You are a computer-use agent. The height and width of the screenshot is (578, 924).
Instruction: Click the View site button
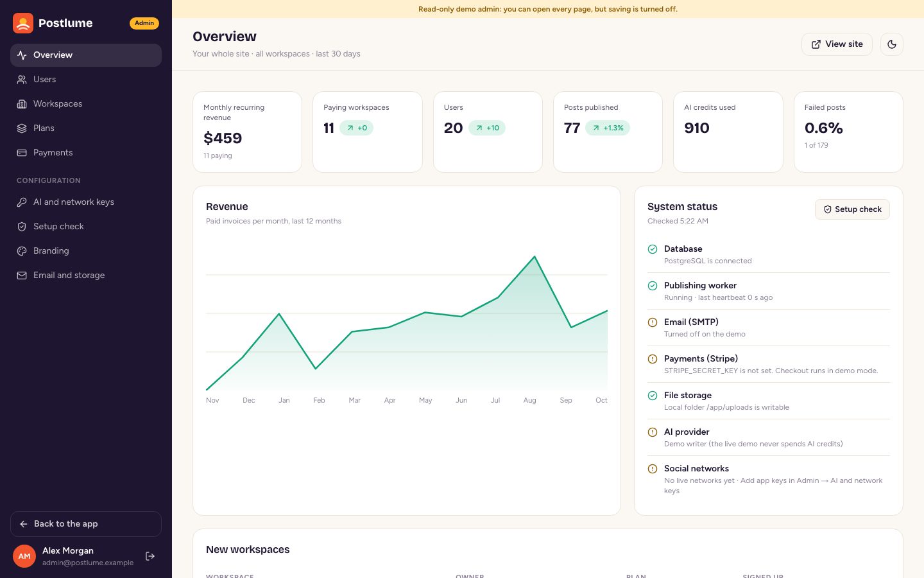[x=837, y=44]
